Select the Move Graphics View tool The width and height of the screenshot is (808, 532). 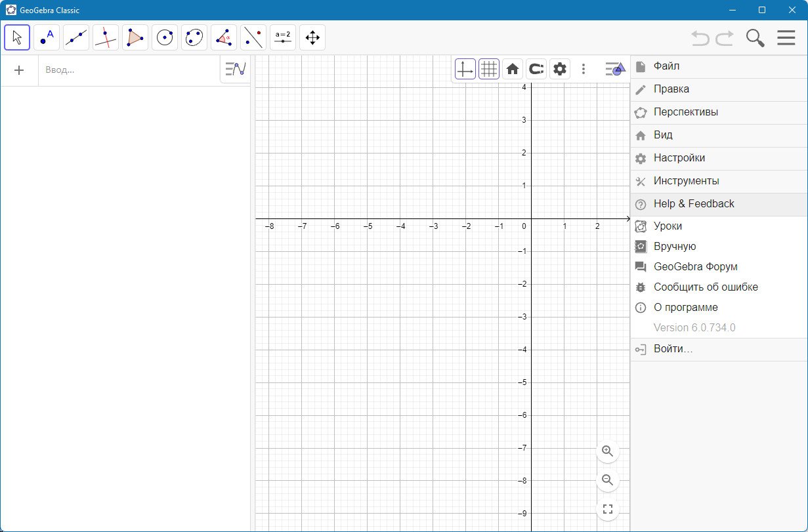click(312, 37)
